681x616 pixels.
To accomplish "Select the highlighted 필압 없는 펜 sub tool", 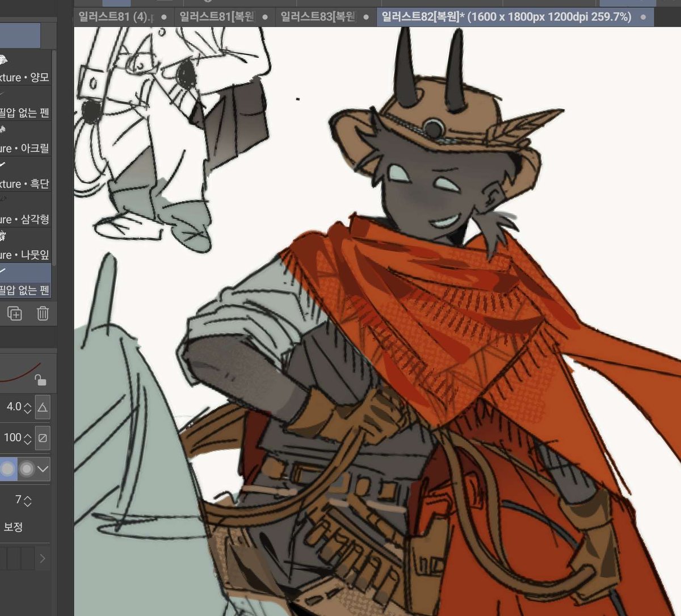I will (26, 282).
